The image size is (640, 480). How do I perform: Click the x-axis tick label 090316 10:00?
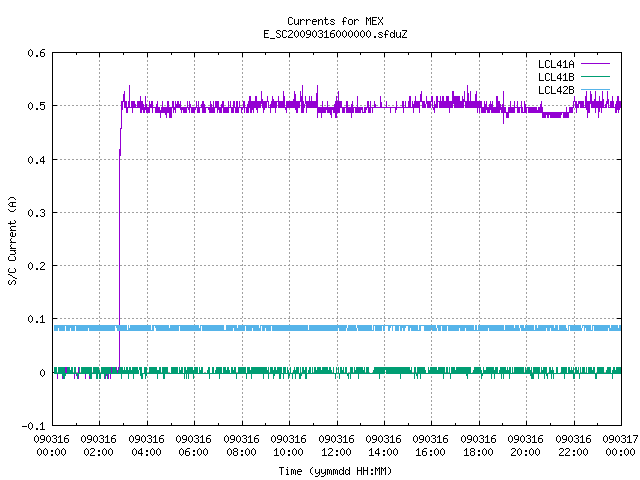coord(289,446)
